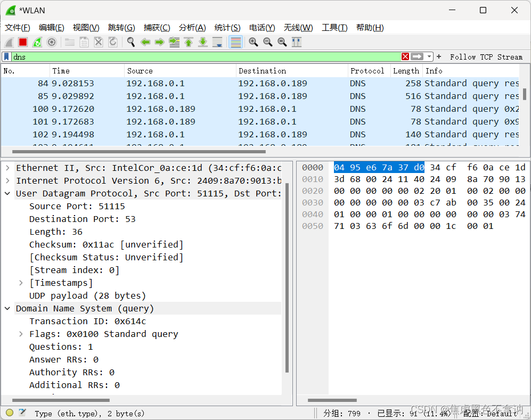Open the 帮助(H) menu
This screenshot has height=420, width=531.
[370, 28]
